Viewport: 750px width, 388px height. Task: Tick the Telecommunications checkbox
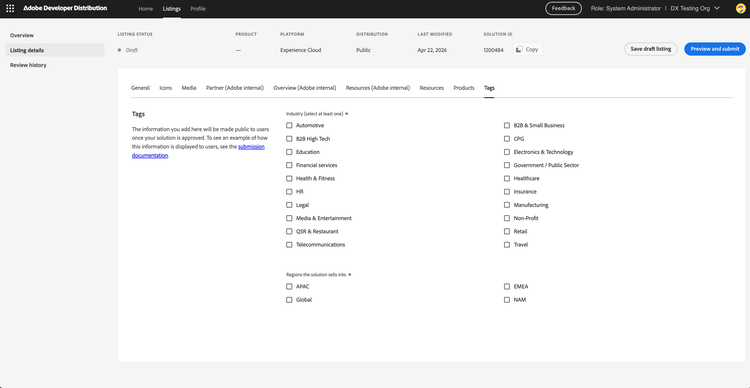(289, 244)
